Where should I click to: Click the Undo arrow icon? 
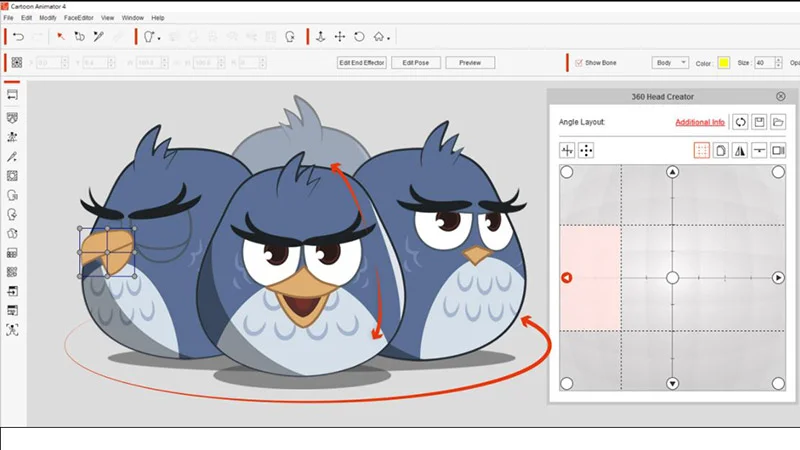[18, 37]
